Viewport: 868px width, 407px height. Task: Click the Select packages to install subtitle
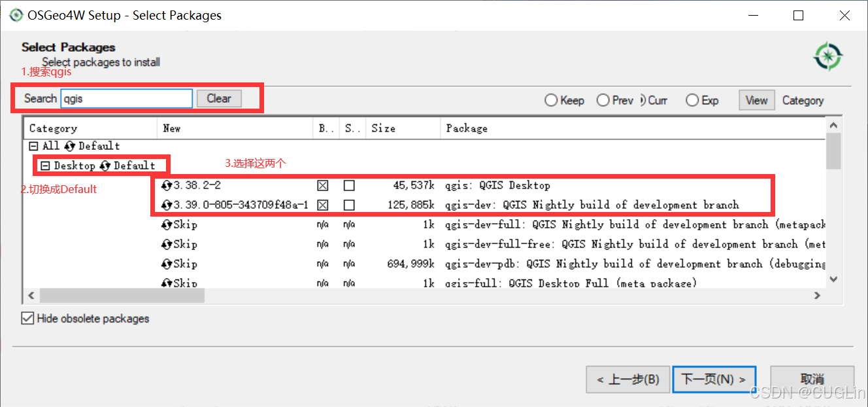tap(101, 62)
